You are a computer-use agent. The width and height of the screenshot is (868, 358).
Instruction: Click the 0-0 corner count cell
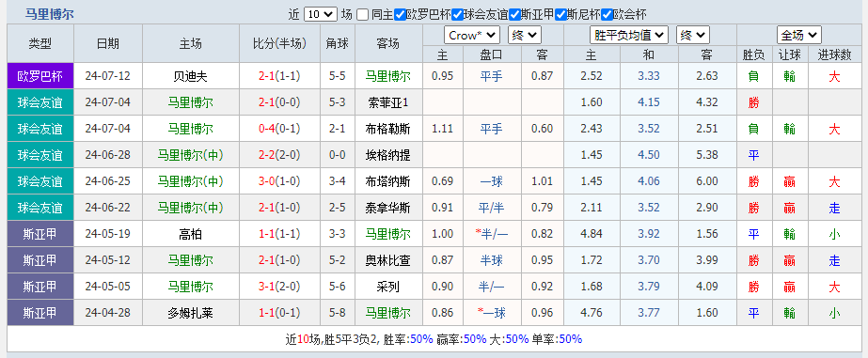click(x=338, y=155)
